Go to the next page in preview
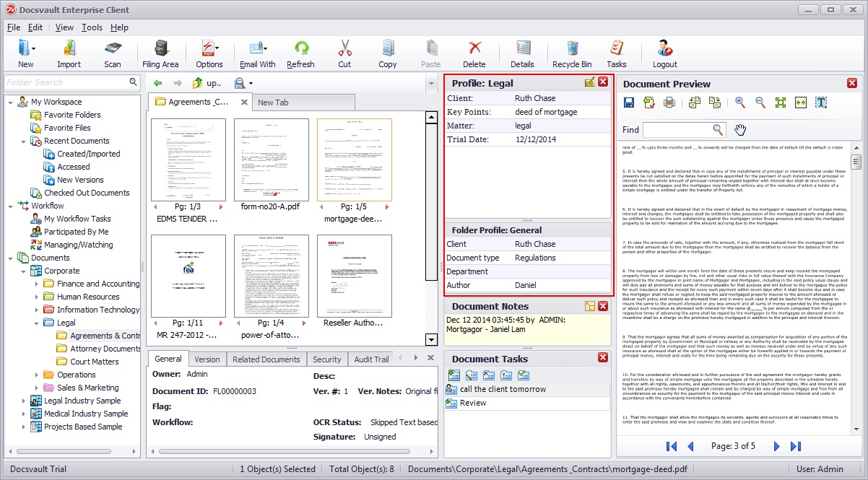The width and height of the screenshot is (868, 480). [777, 446]
